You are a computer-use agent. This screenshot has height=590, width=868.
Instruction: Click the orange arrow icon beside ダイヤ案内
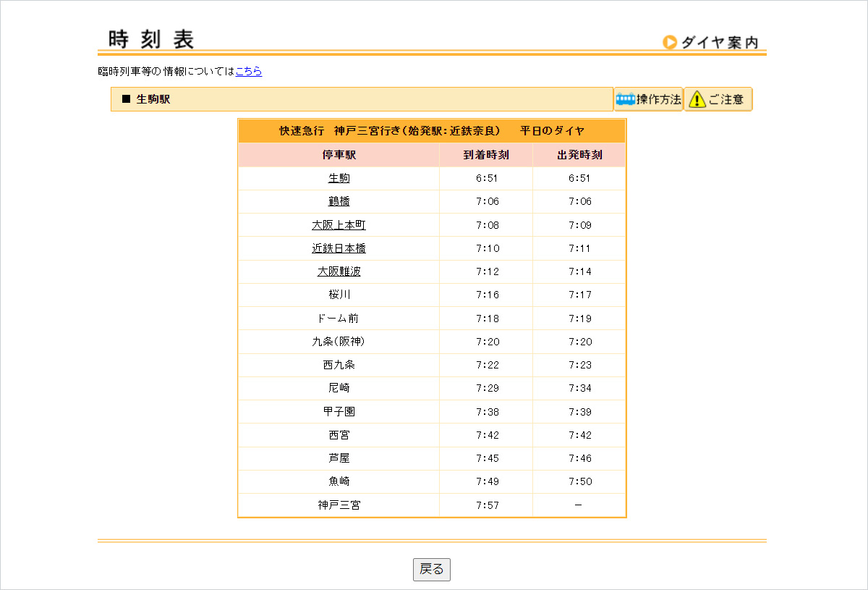(x=670, y=43)
